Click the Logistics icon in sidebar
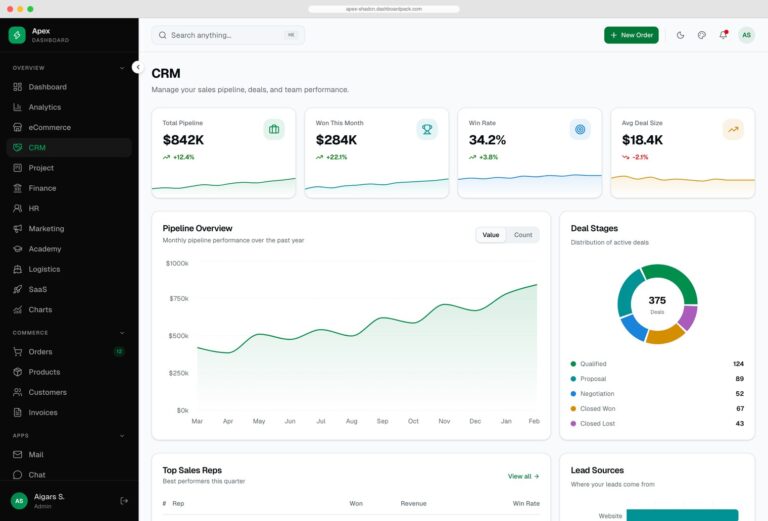 (18, 269)
